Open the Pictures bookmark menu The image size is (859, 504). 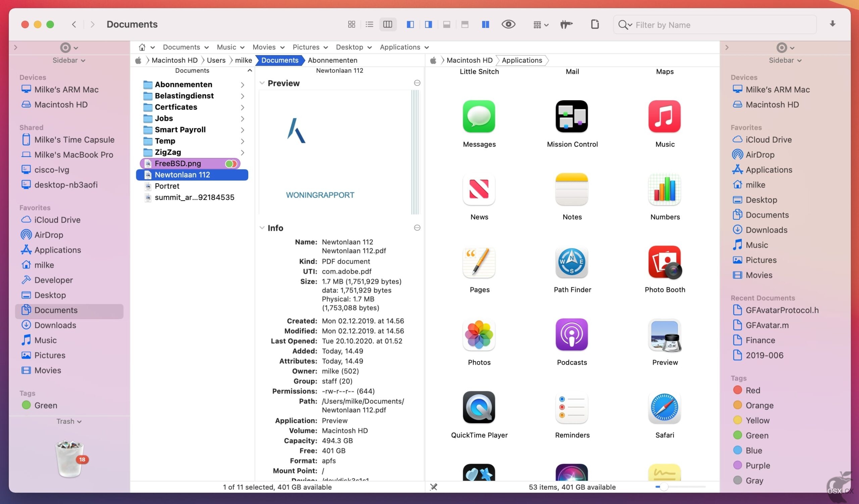(x=310, y=47)
